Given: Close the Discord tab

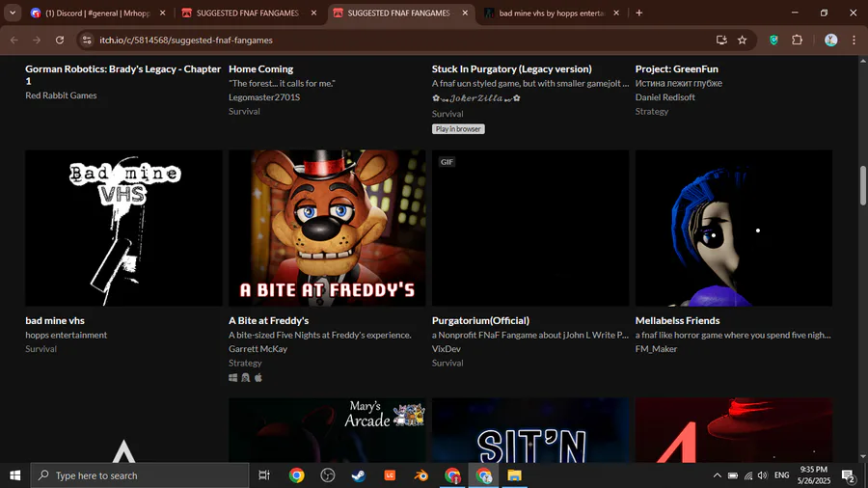Looking at the screenshot, I should [x=163, y=13].
